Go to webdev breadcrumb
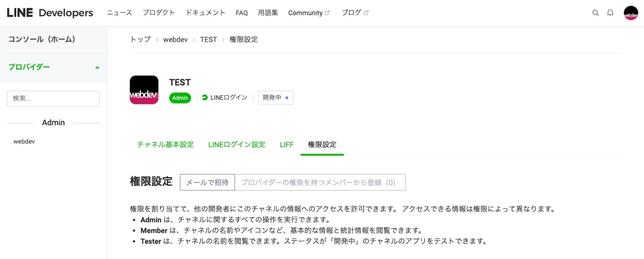This screenshot has width=644, height=259. (175, 40)
